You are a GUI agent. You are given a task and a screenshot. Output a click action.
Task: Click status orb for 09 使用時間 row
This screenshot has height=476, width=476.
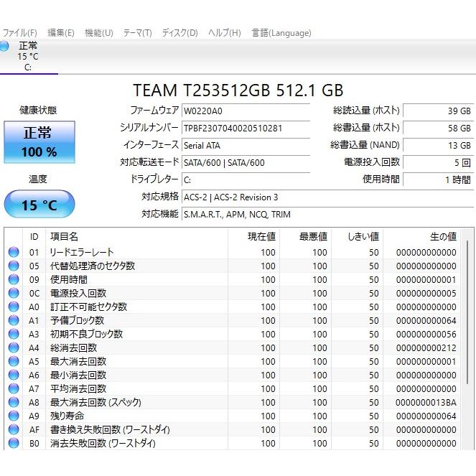[14, 279]
